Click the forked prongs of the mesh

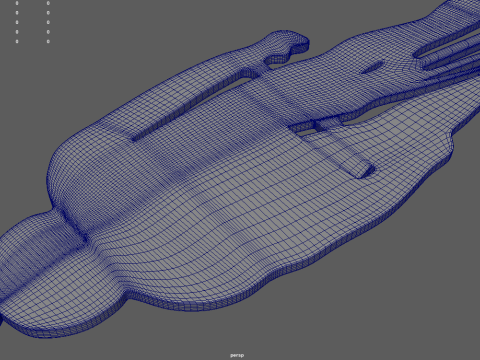coord(450,53)
